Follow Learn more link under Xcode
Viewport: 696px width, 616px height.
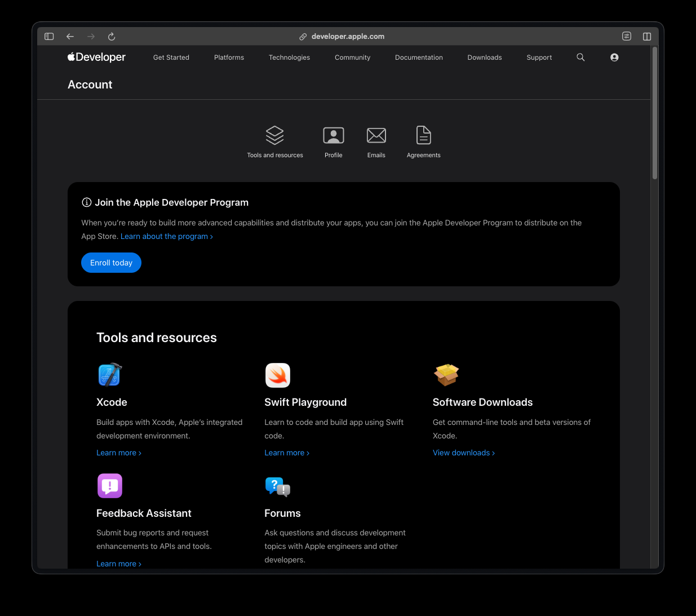119,453
